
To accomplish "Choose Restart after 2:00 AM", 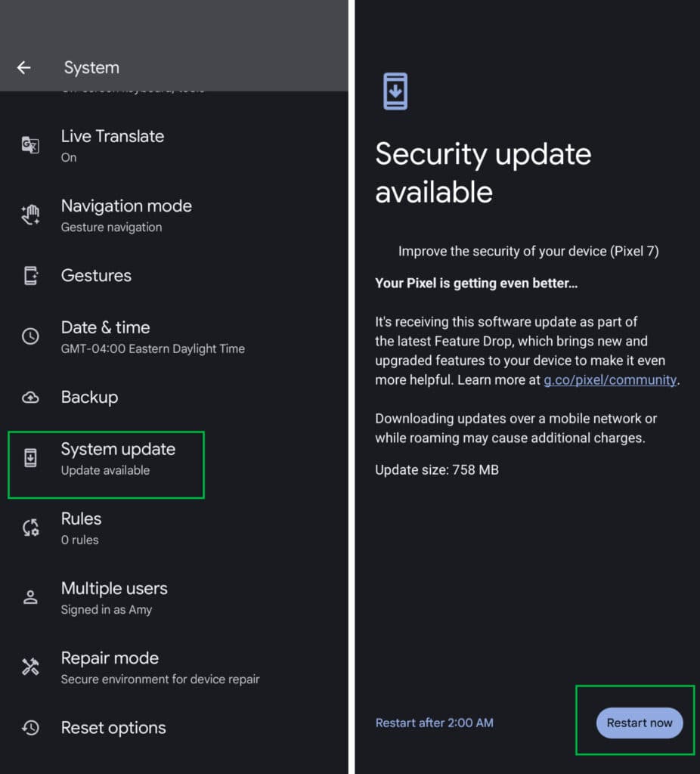I will 434,723.
